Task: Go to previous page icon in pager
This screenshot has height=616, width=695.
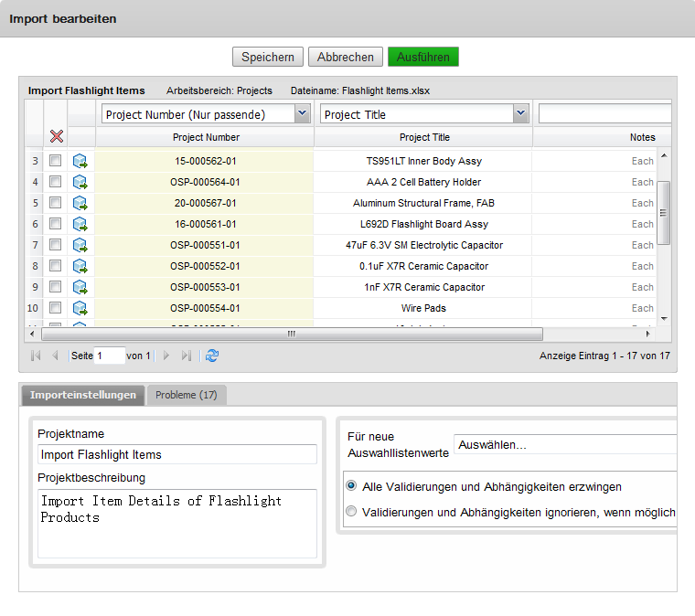Action: tap(55, 356)
